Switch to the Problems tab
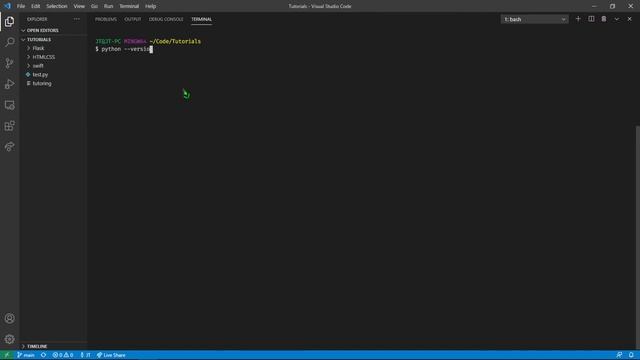 (x=106, y=19)
